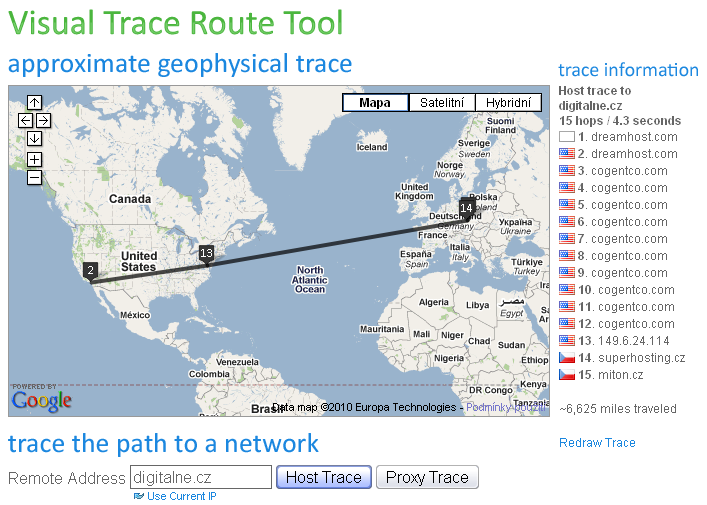Click the Host Trace button
Image resolution: width=707 pixels, height=505 pixels.
[324, 477]
